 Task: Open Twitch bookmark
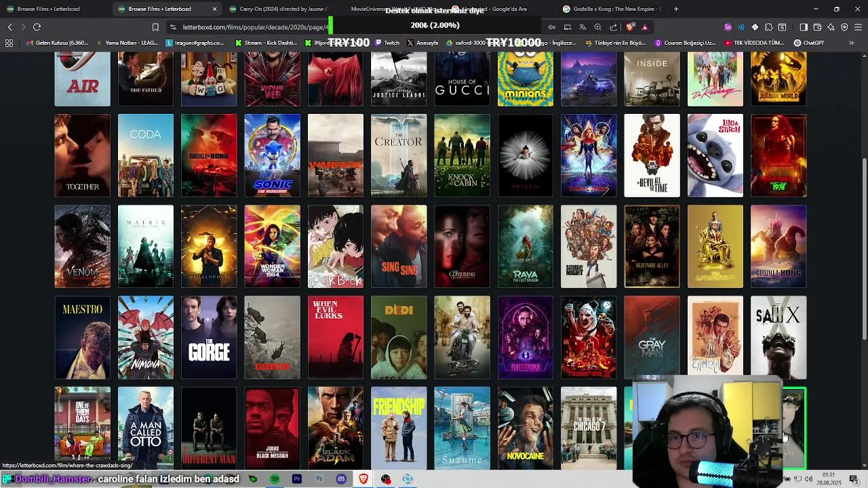click(387, 43)
